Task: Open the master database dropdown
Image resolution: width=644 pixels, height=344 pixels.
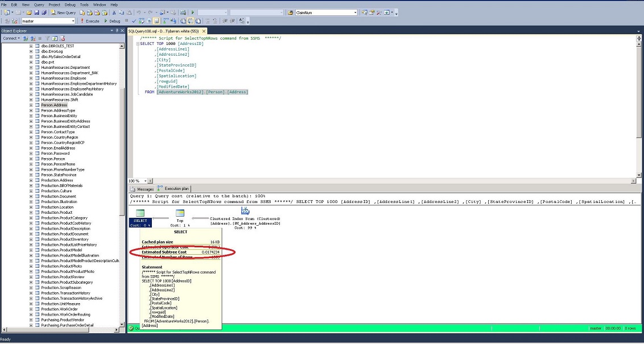Action: pos(72,21)
